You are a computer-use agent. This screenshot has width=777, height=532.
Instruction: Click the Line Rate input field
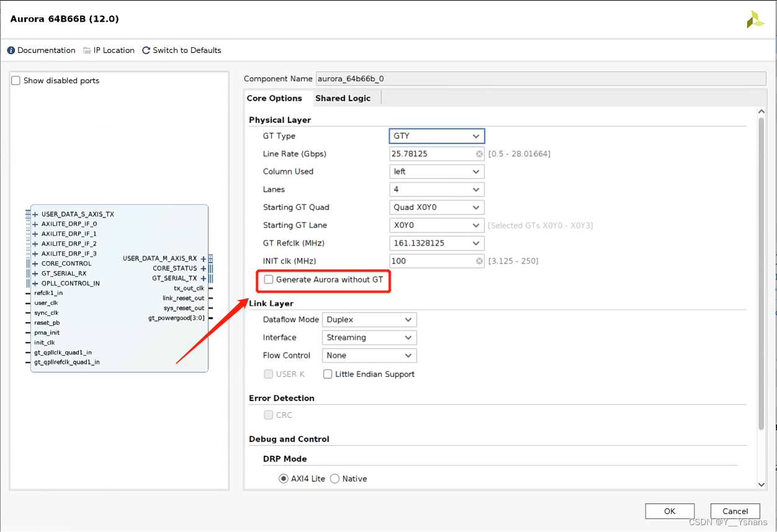(437, 154)
